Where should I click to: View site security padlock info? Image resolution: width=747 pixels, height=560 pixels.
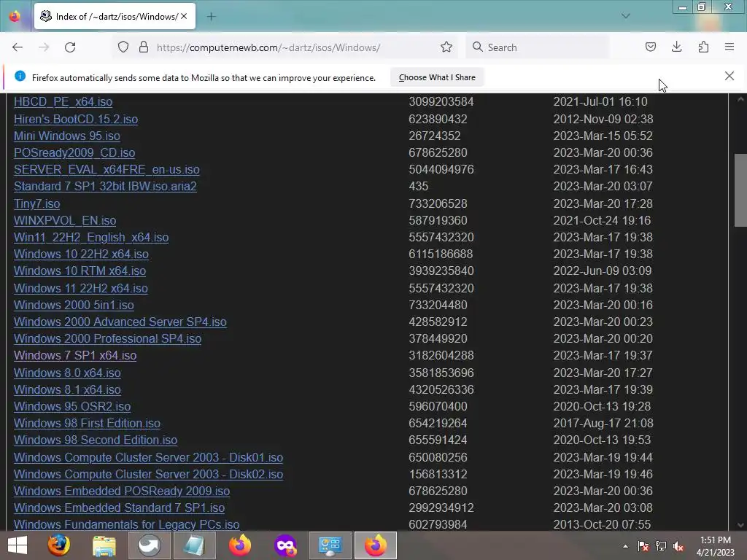tap(144, 47)
